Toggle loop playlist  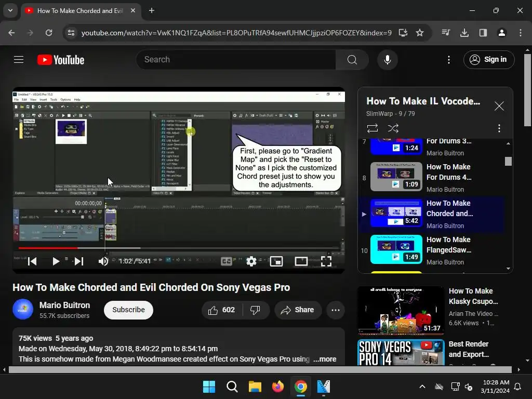(x=372, y=128)
